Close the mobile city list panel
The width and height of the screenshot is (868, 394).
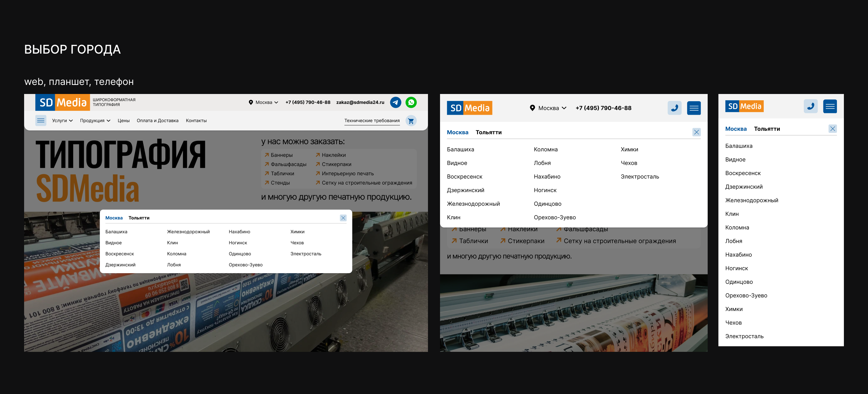click(x=832, y=129)
